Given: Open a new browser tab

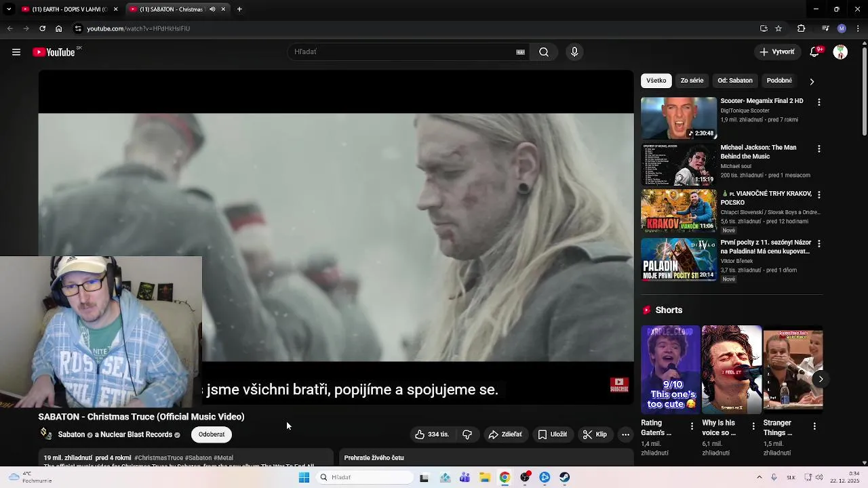Looking at the screenshot, I should pyautogui.click(x=239, y=9).
